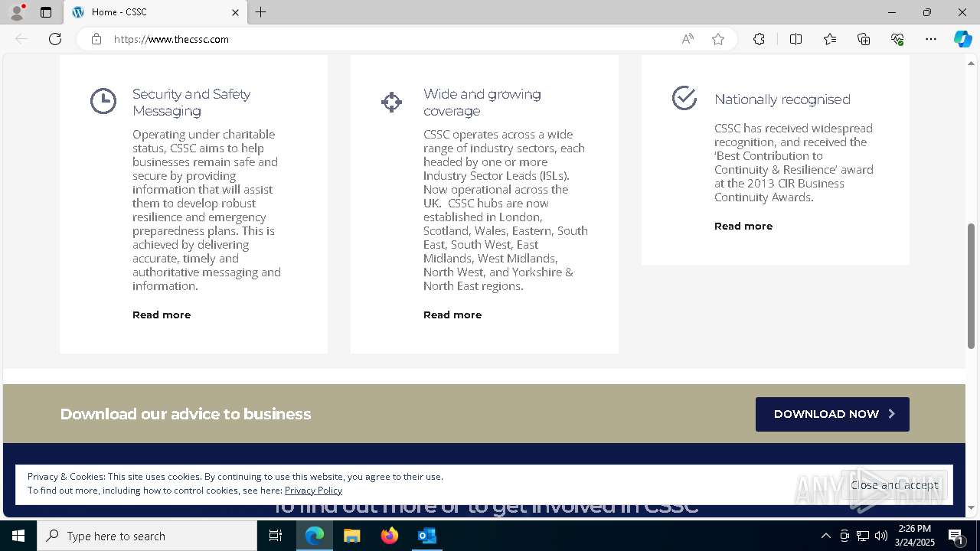Read more under Nationally recognised

[x=743, y=226]
